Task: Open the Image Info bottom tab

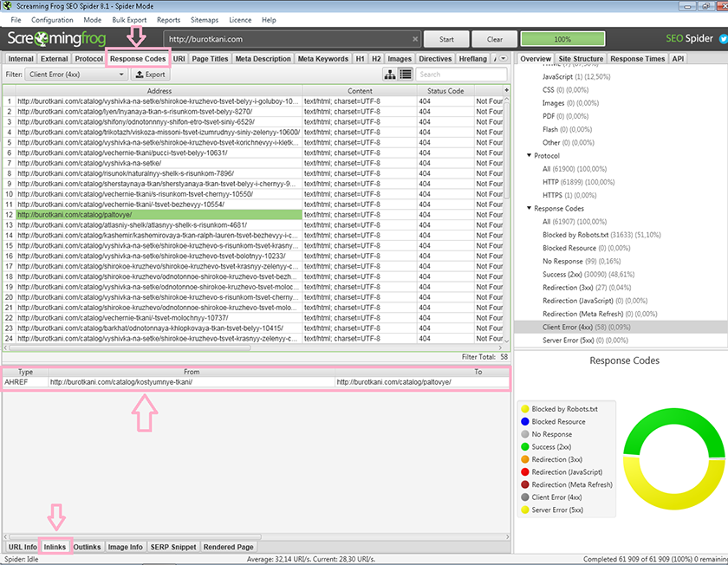Action: (126, 547)
